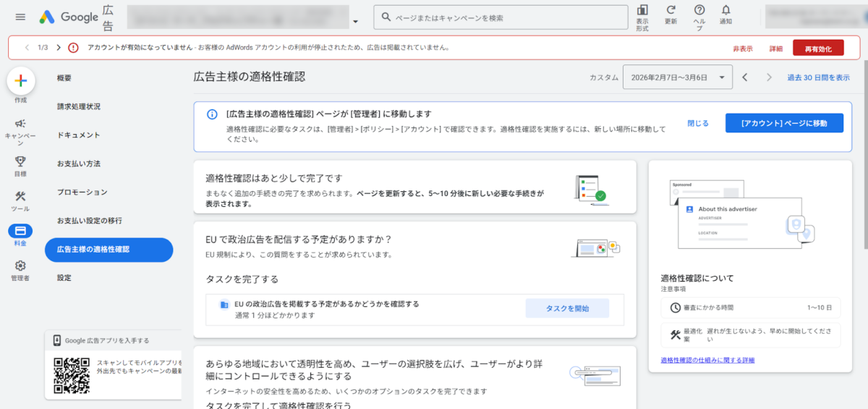
Task: Open the 目標 trophy icon
Action: (x=20, y=161)
